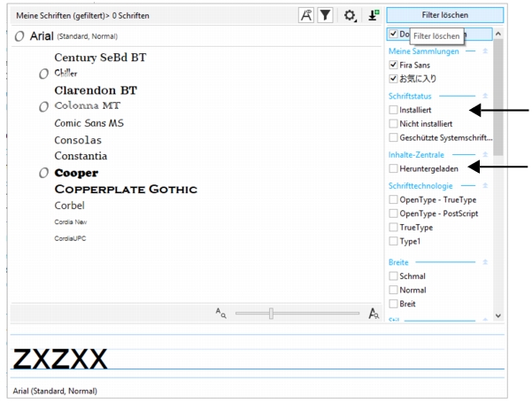This screenshot has width=532, height=404.
Task: Tick the Heruntergeladen checkbox
Action: pos(394,168)
